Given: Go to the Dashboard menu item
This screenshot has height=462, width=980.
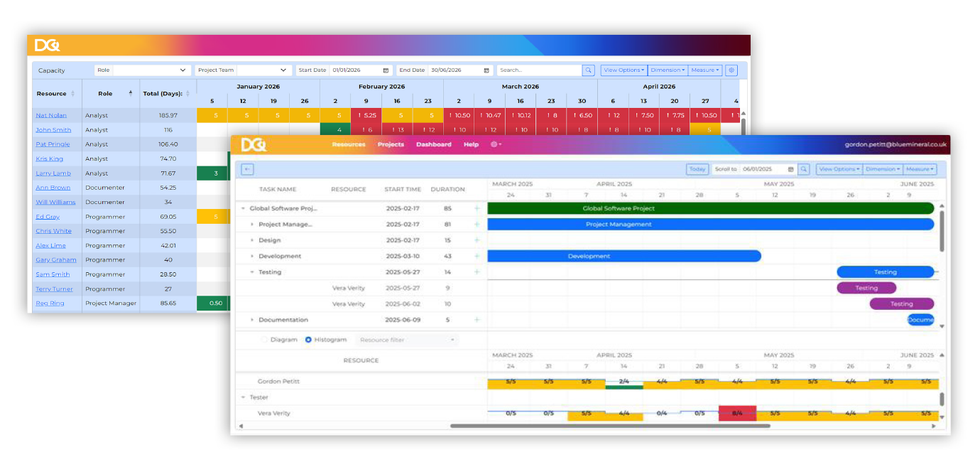Looking at the screenshot, I should point(433,144).
